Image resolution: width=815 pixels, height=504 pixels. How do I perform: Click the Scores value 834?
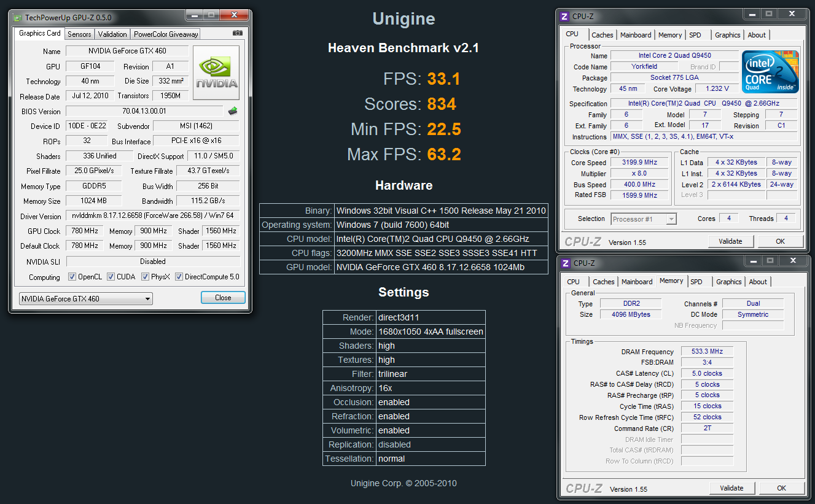[x=442, y=104]
